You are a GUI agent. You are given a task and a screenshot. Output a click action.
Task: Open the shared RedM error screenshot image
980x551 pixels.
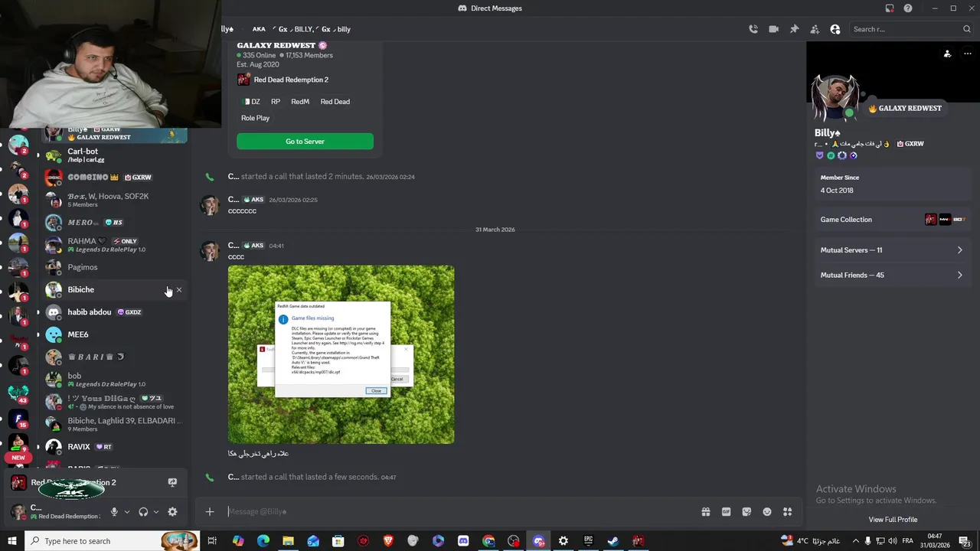[x=341, y=354]
